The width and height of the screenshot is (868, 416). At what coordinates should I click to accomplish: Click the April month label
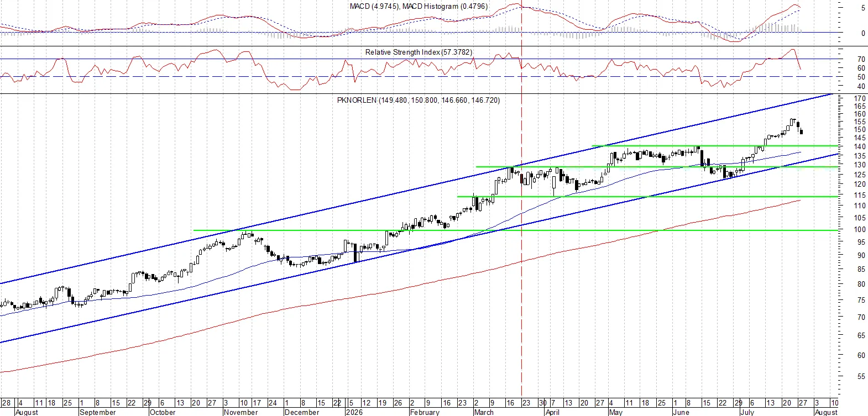[552, 412]
